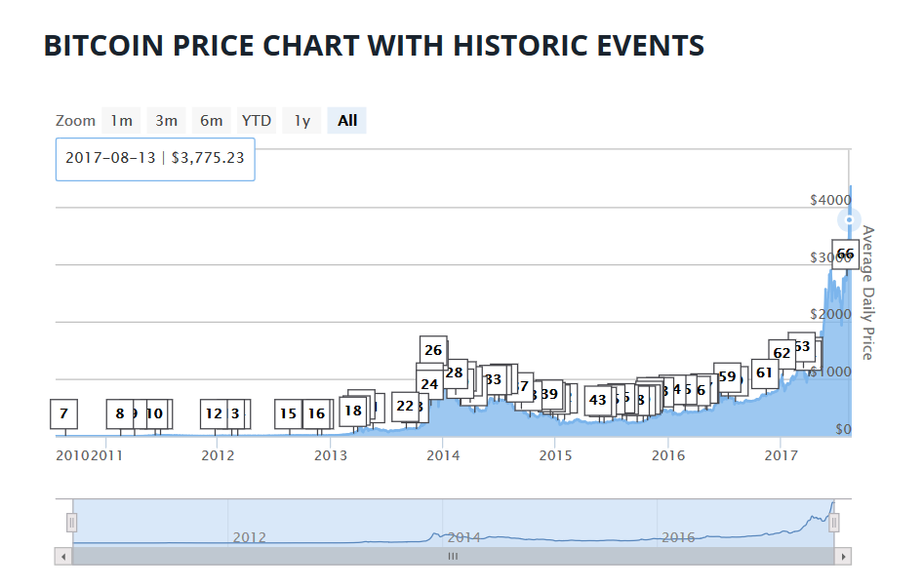923x588 pixels.
Task: Click the date and price tooltip box
Action: coord(155,160)
